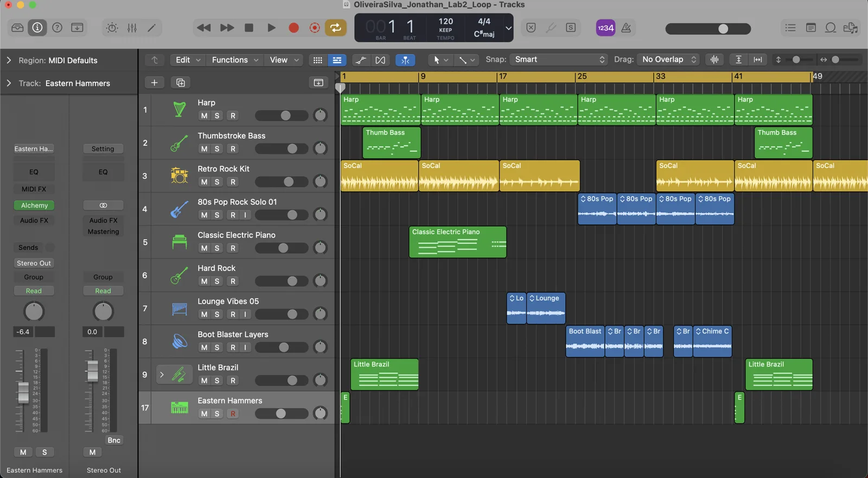Image resolution: width=868 pixels, height=478 pixels.
Task: Mute the Harp track
Action: [204, 115]
